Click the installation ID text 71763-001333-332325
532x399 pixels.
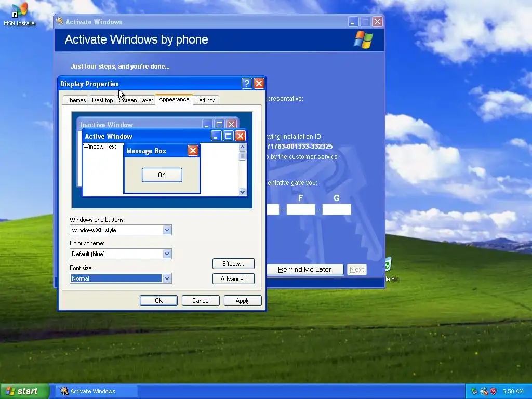tap(300, 147)
